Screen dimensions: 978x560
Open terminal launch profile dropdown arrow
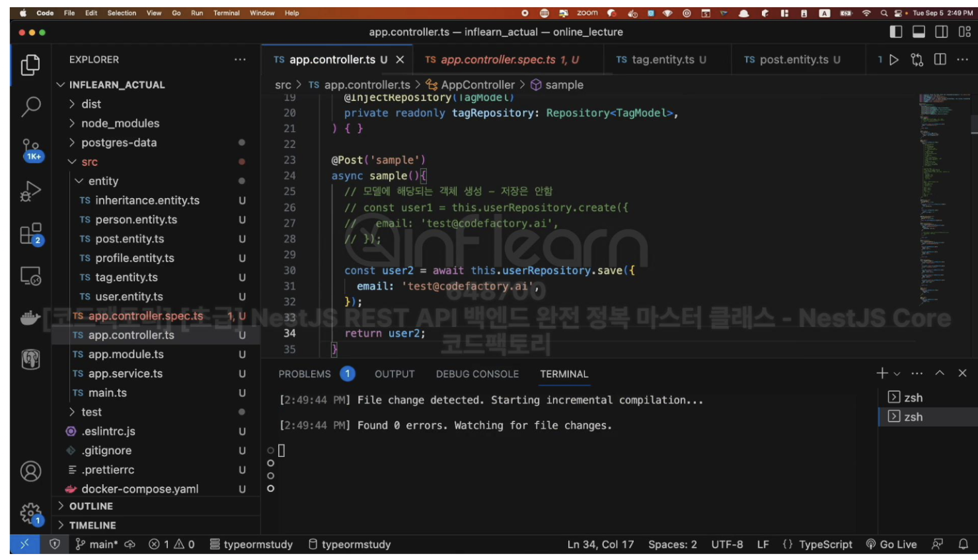(x=897, y=374)
